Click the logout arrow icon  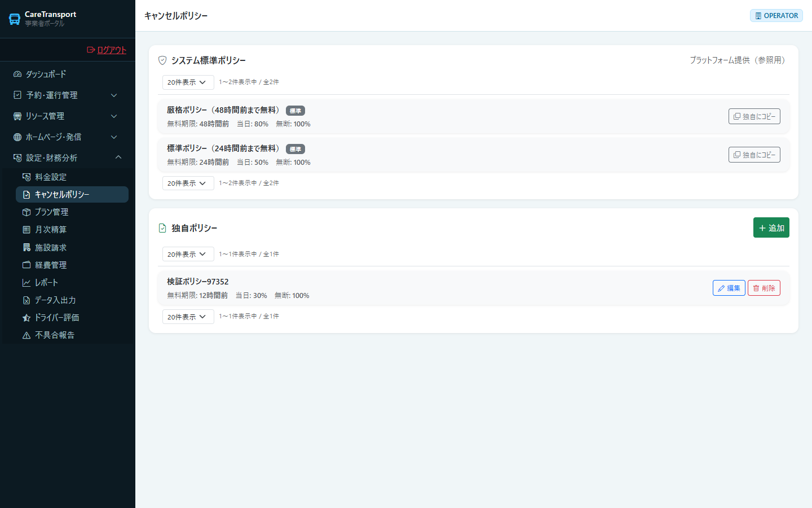coord(91,50)
